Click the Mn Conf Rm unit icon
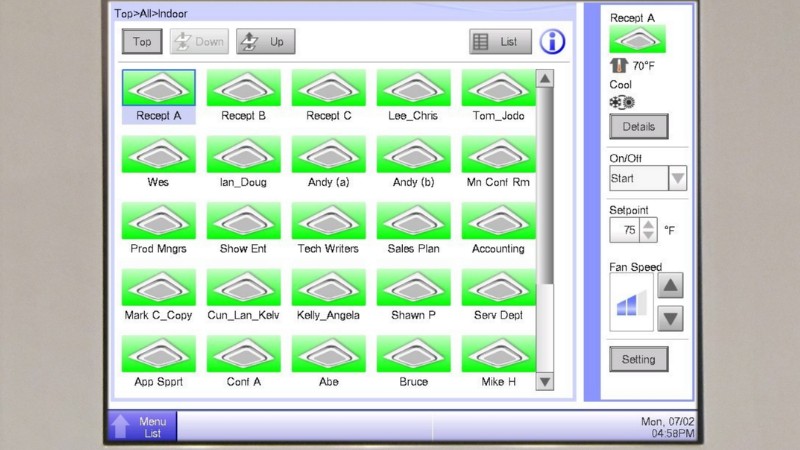Screen dimensions: 800x450 [498, 155]
